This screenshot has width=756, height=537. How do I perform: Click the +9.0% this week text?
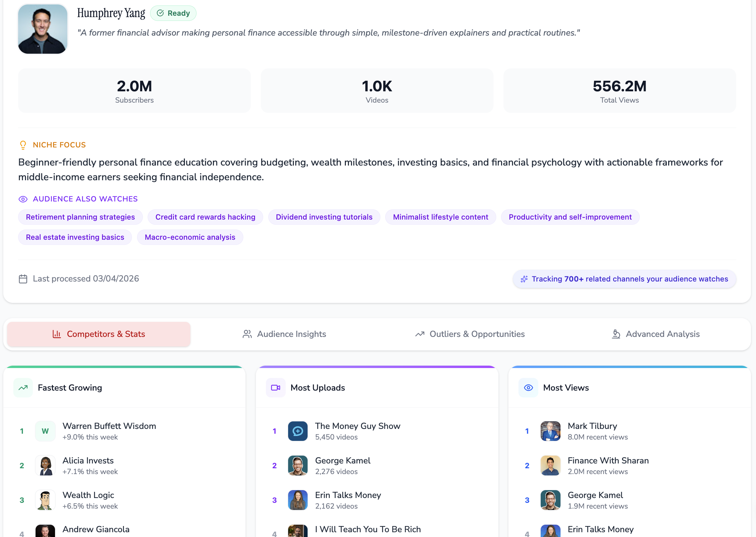(90, 437)
